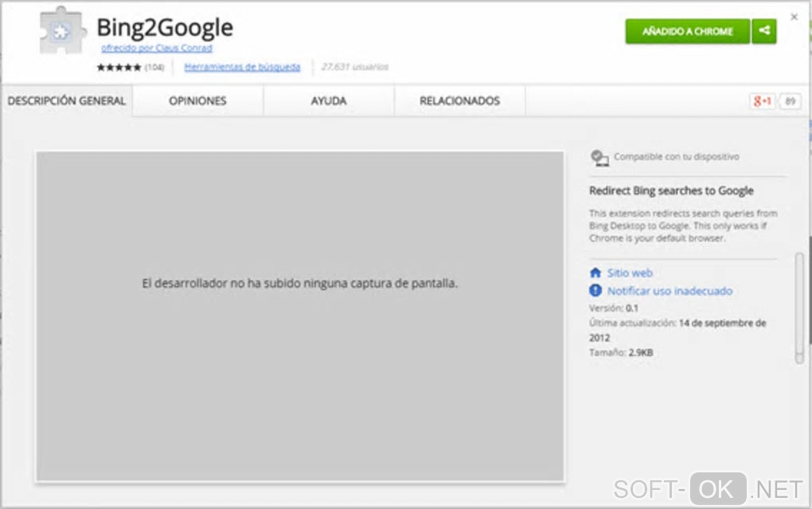This screenshot has height=509, width=812.
Task: Open the Ayuda tab
Action: 328,100
